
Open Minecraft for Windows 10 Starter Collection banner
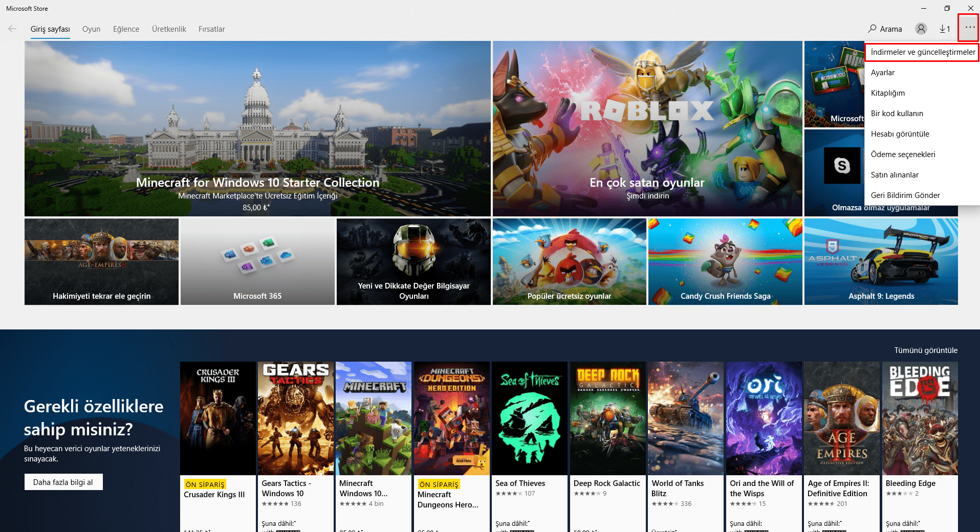point(257,128)
